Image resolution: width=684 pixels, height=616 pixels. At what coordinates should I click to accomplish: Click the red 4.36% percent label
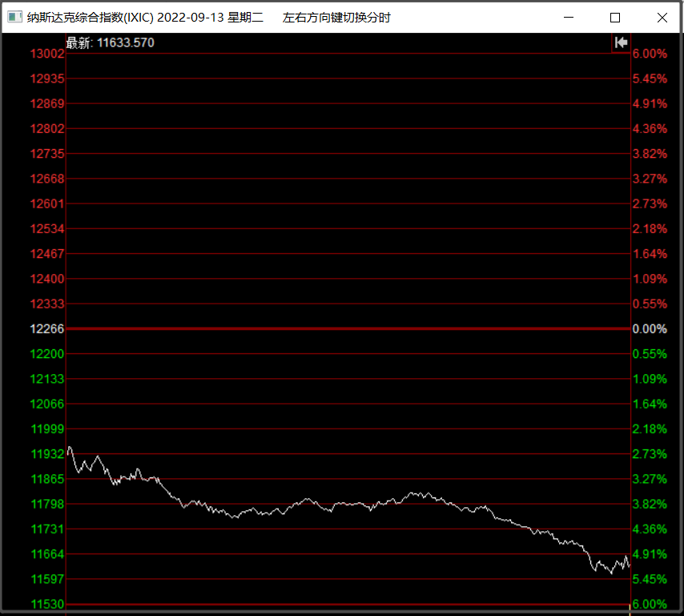pos(650,129)
